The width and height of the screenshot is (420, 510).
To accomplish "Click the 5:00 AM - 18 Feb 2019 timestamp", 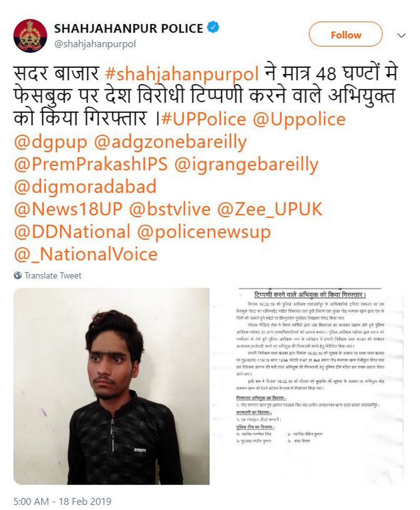I will point(62,501).
